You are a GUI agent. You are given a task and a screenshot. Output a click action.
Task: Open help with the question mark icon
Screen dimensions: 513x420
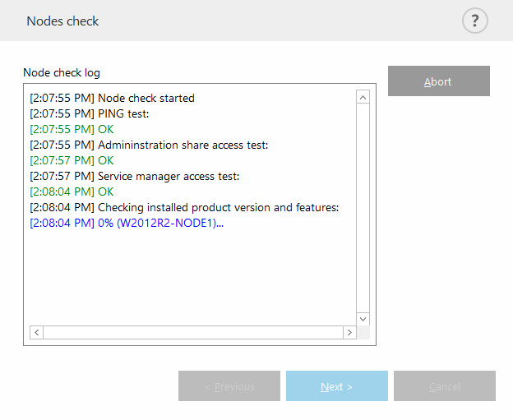475,21
